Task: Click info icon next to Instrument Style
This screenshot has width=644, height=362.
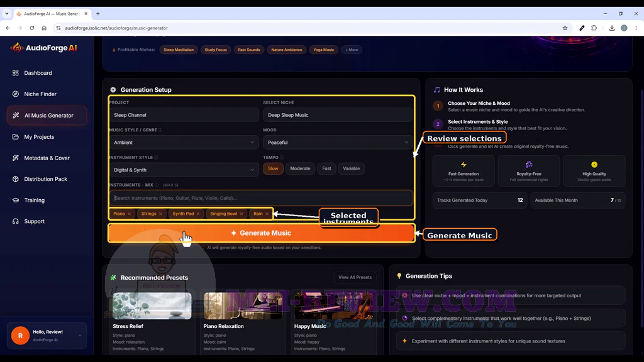Action: (x=156, y=158)
